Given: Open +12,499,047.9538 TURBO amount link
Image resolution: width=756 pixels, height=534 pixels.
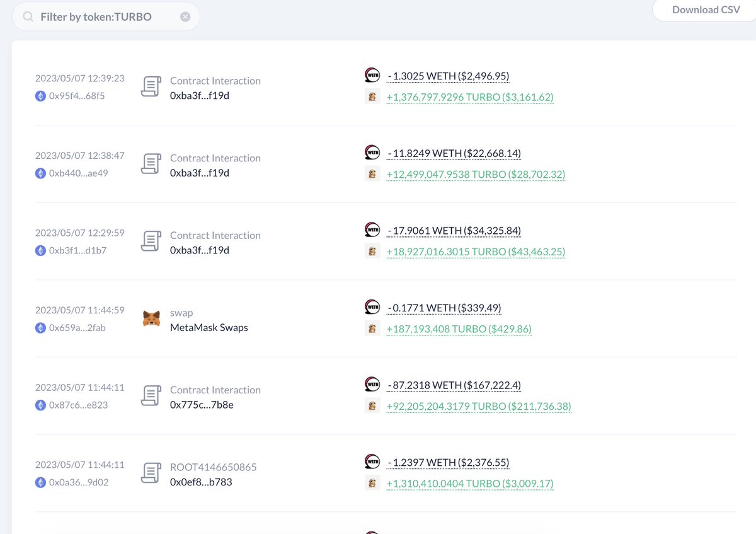Looking at the screenshot, I should point(476,175).
